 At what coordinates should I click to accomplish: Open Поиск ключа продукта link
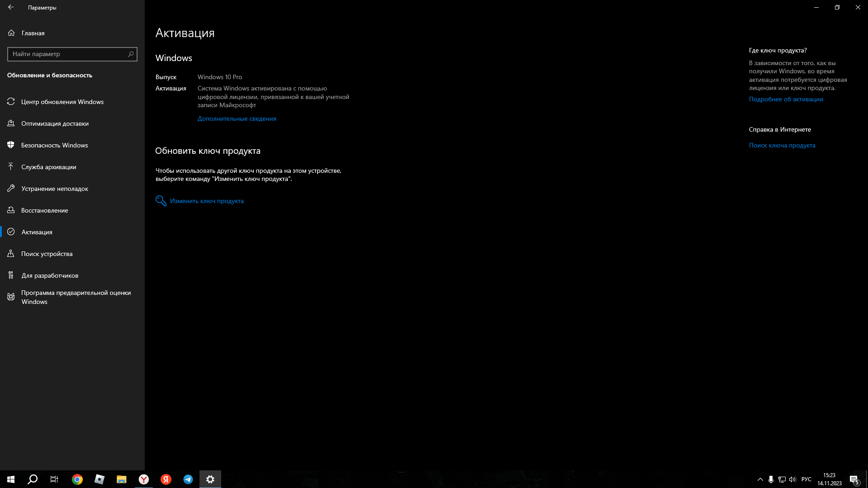coord(782,145)
